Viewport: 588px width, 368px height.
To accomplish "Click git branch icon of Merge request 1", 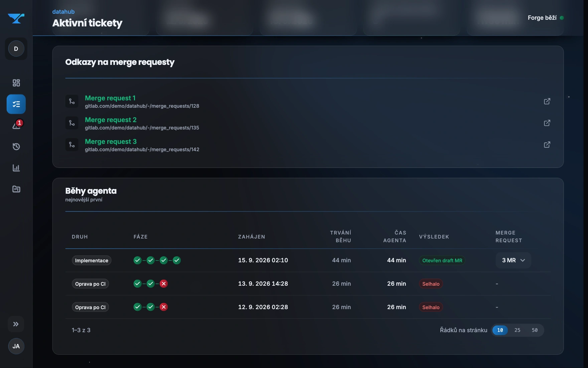I will pyautogui.click(x=72, y=101).
